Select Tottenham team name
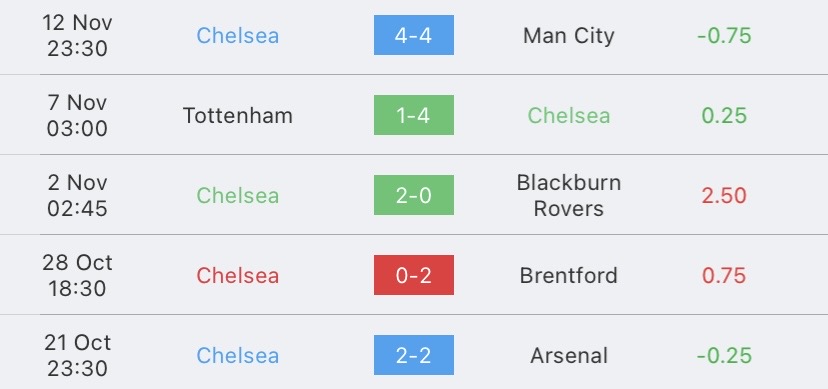 [238, 115]
